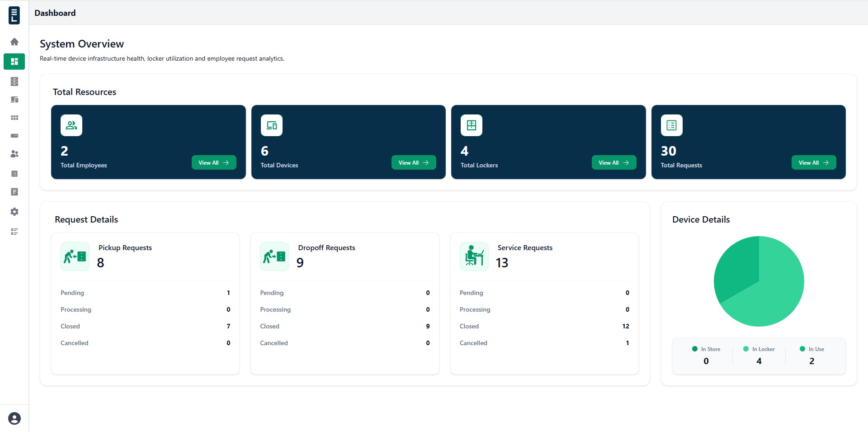Open the employees group sidebar icon

(x=14, y=154)
